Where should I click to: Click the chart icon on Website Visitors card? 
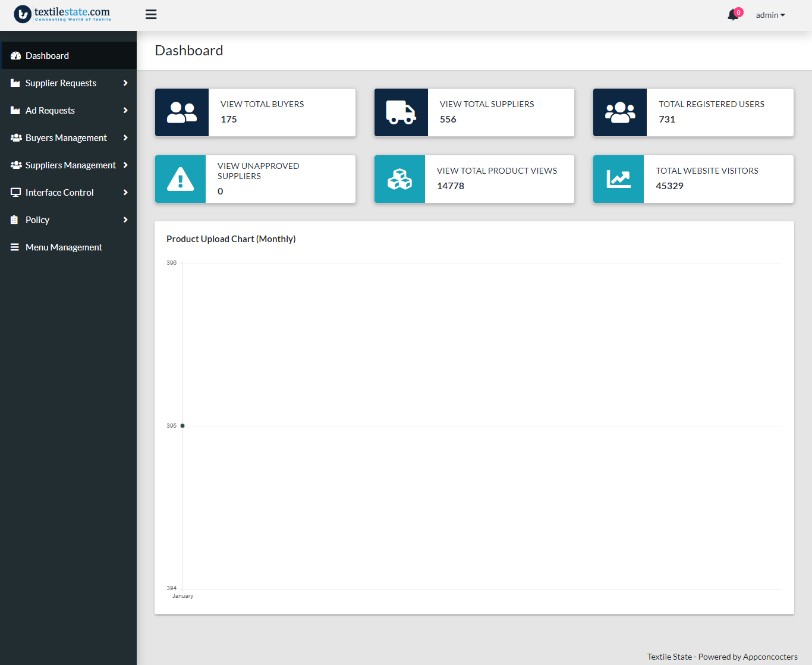(618, 179)
